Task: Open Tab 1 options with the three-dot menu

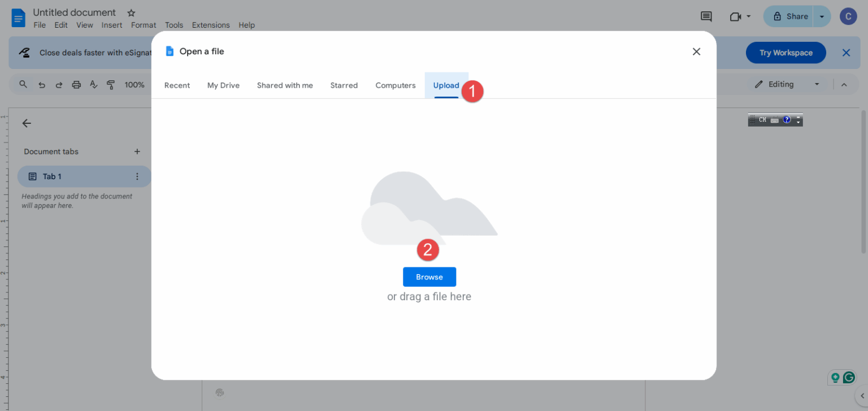Action: click(137, 176)
